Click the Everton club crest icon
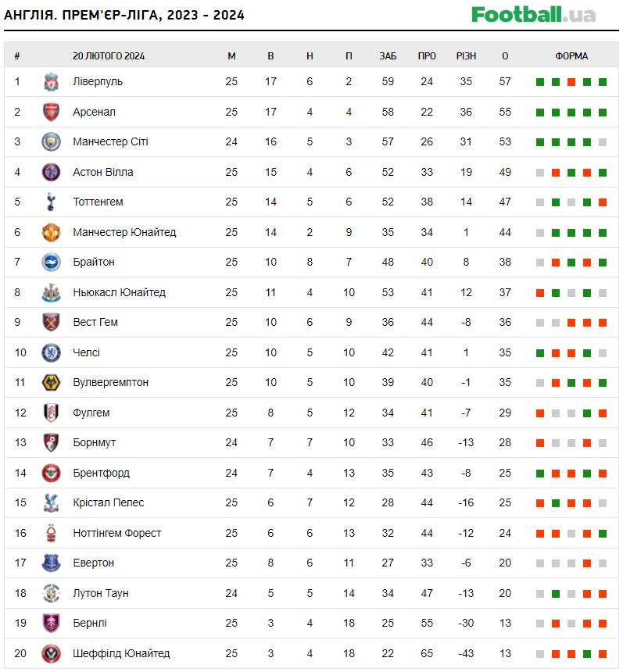The width and height of the screenshot is (623, 672). tap(51, 563)
